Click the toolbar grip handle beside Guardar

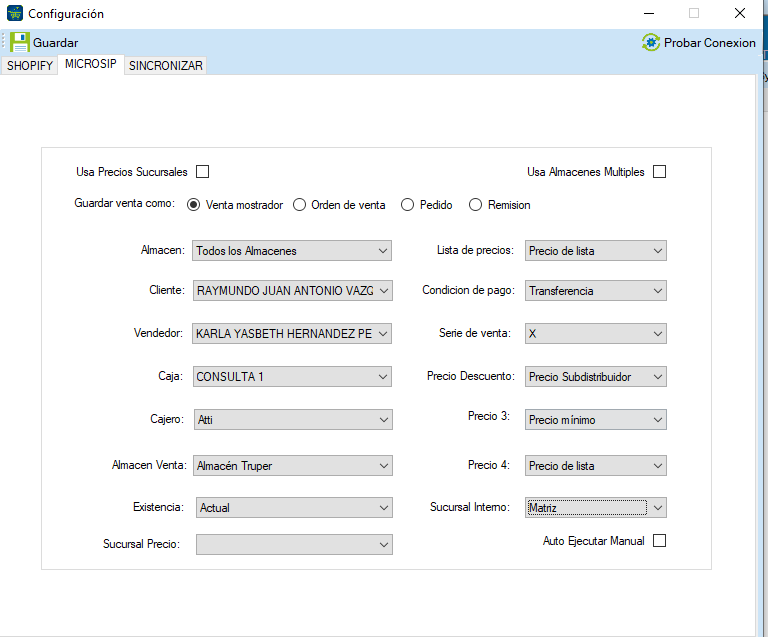pos(3,42)
